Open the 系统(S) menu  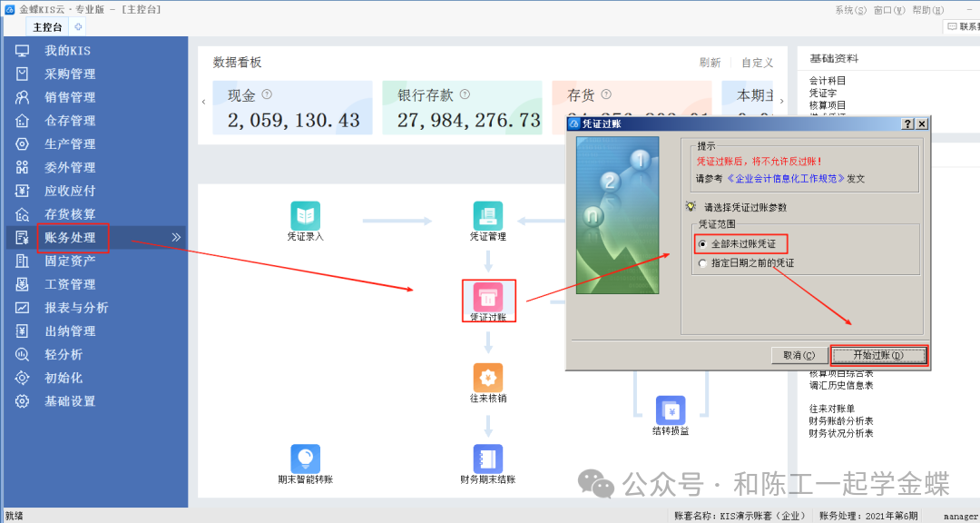pyautogui.click(x=849, y=10)
